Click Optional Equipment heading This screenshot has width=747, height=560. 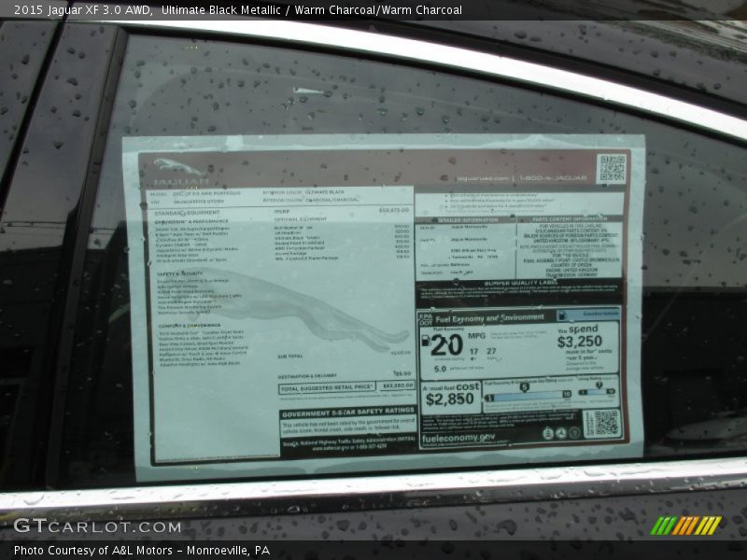click(x=300, y=219)
